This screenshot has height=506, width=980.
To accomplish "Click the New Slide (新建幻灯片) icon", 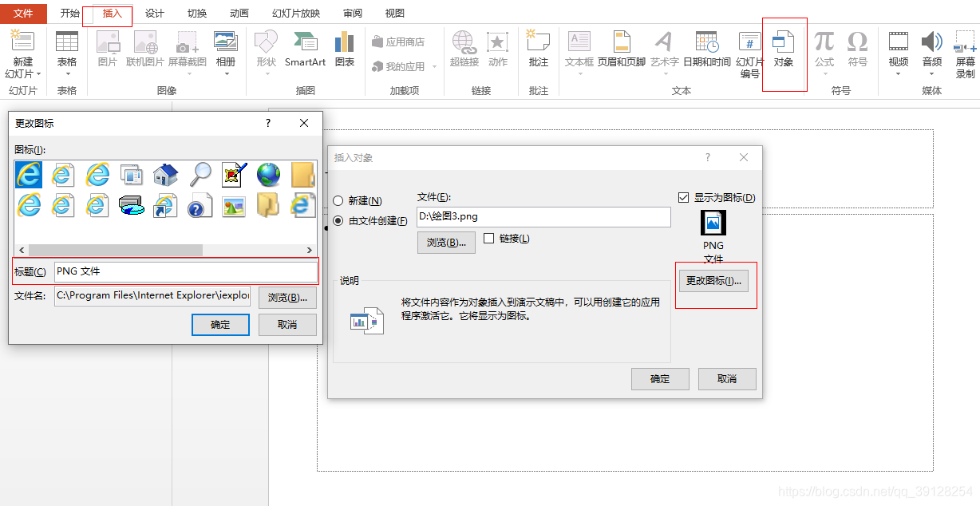I will coord(23,42).
